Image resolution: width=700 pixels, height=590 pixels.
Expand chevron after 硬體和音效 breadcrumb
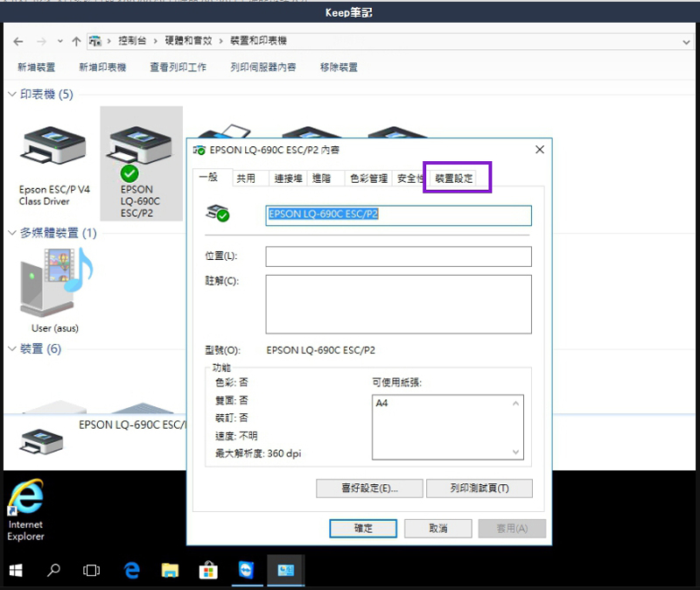click(x=221, y=41)
